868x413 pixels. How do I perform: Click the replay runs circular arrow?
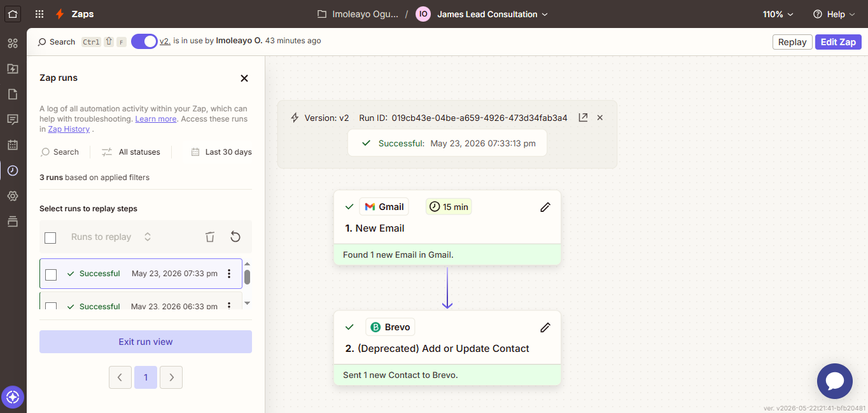pyautogui.click(x=235, y=237)
